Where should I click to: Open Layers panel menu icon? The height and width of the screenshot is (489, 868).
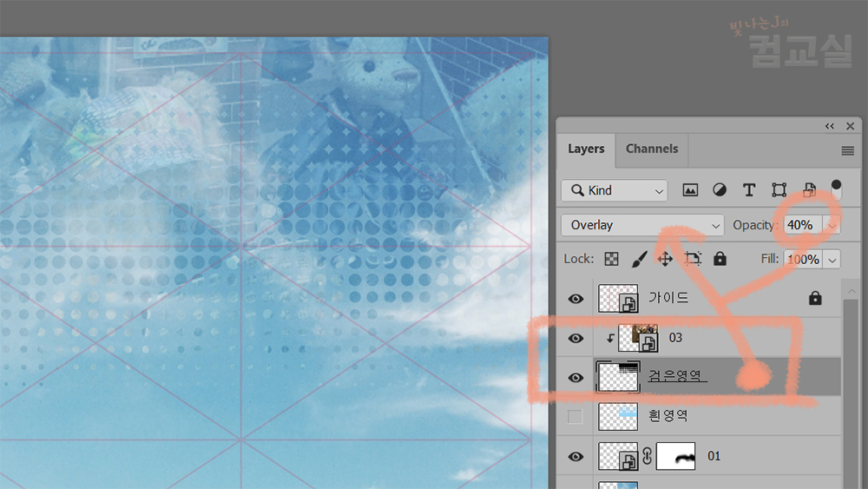tap(847, 150)
